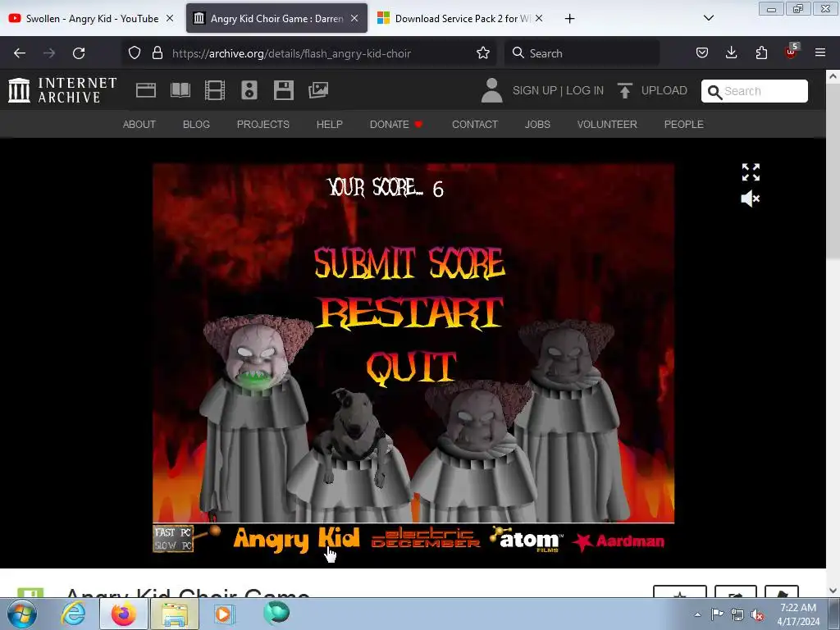This screenshot has width=840, height=630.
Task: Click the electric December logo
Action: pos(426,538)
